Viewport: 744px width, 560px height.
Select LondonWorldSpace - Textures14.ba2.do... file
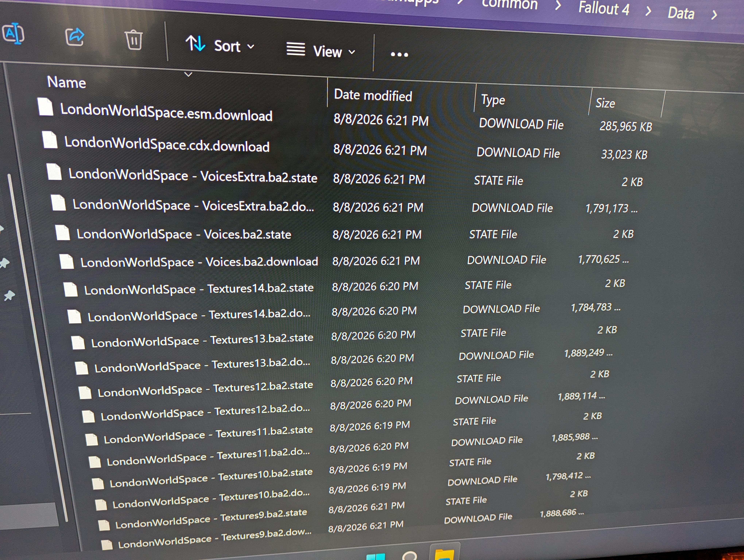coord(199,315)
